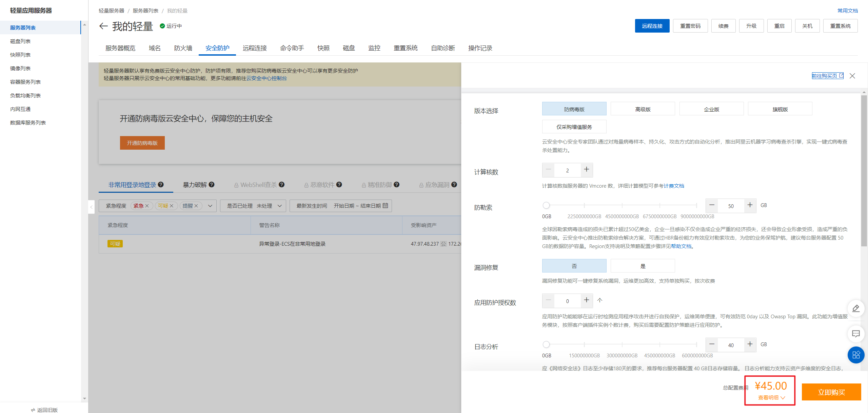Switch to 服务器概览 tab
Image resolution: width=868 pixels, height=413 pixels.
click(x=120, y=48)
